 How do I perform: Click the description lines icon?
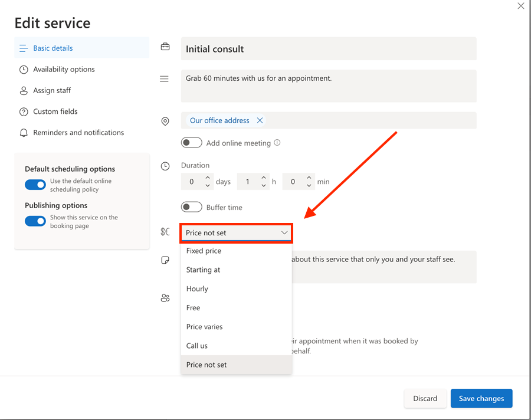pyautogui.click(x=164, y=79)
